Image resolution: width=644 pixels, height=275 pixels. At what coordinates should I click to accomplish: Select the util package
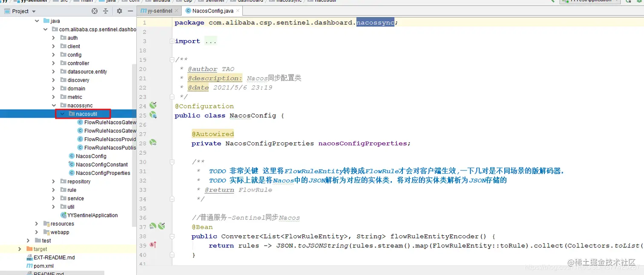pos(71,207)
